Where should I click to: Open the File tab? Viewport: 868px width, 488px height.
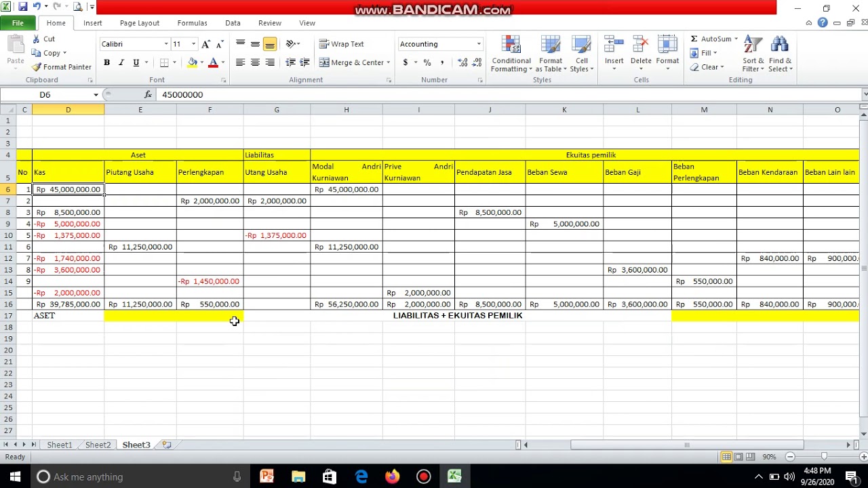[x=18, y=23]
